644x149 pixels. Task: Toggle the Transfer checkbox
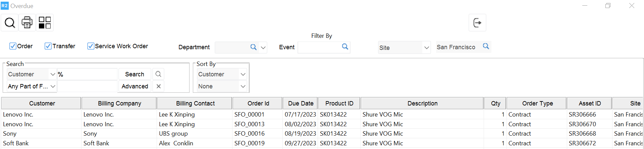tap(48, 46)
